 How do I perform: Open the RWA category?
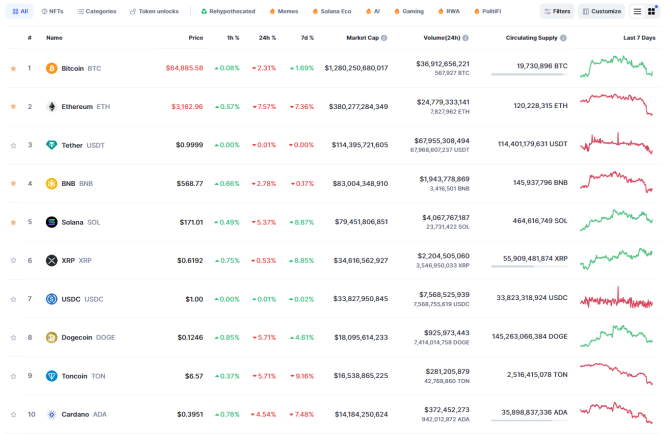(x=449, y=11)
